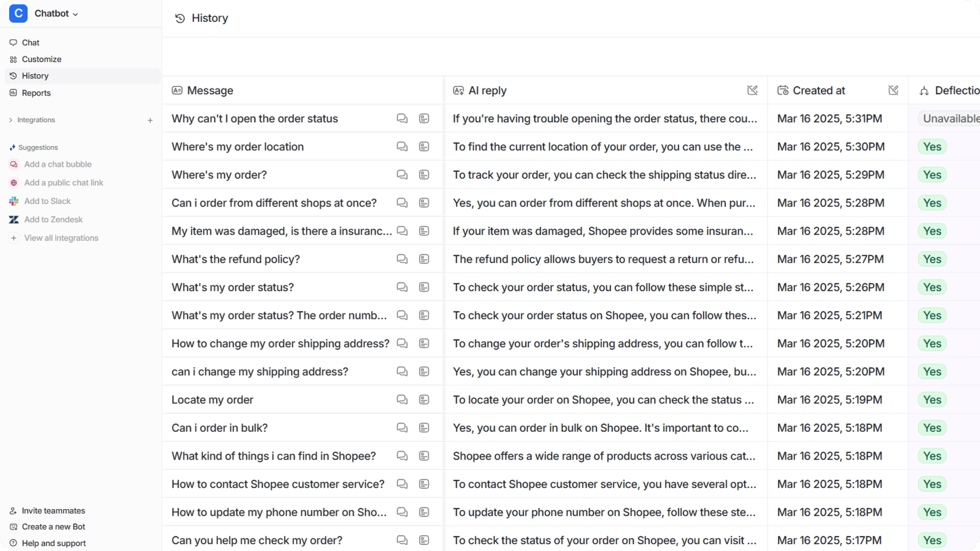Image resolution: width=980 pixels, height=551 pixels.
Task: Select message 'Locate my order'
Action: (212, 399)
